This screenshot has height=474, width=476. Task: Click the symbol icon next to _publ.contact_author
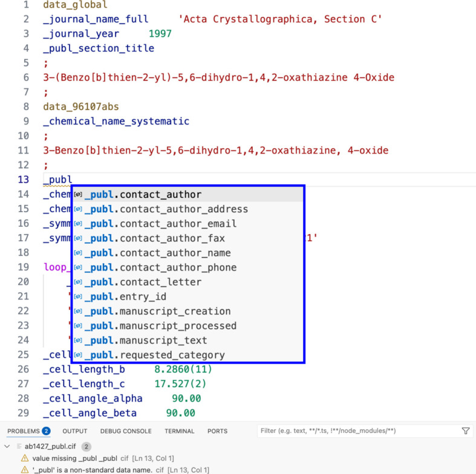[78, 195]
